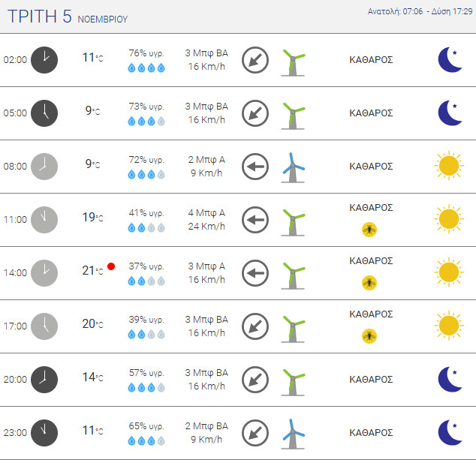Click the green windmill icon at 17:00

pos(293,329)
